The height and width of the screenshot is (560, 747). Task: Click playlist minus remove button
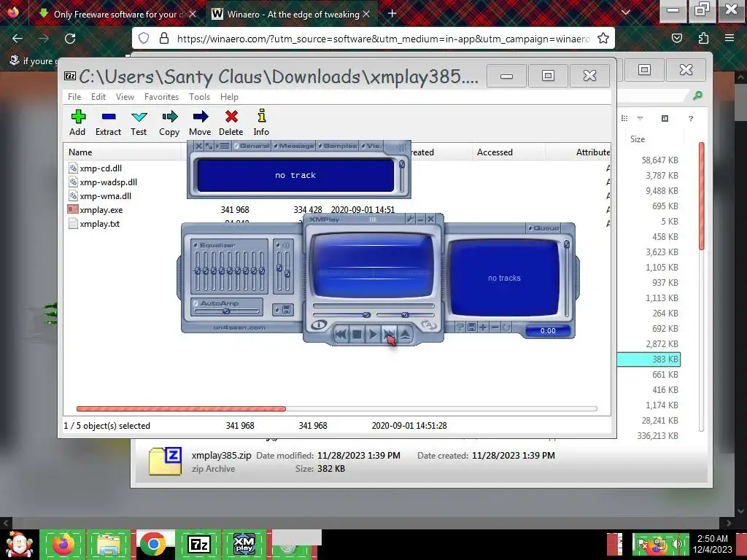495,327
